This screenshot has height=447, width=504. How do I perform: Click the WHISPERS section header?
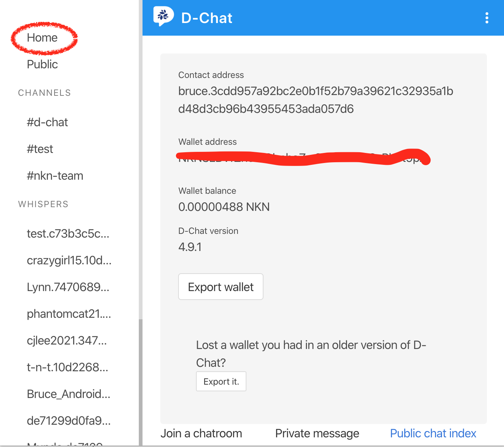point(43,204)
